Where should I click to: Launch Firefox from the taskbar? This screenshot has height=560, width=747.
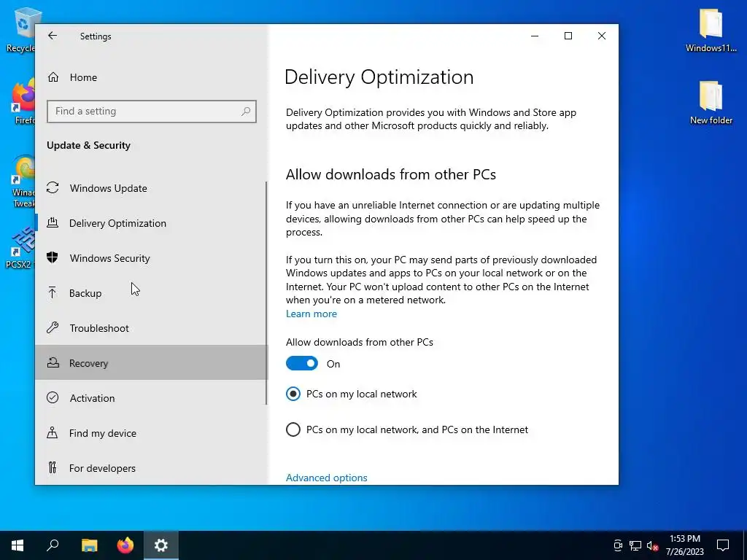pos(125,545)
